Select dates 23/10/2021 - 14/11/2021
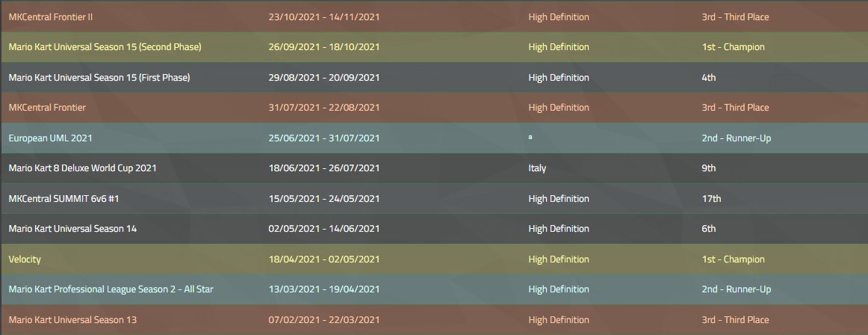868x335 pixels. point(324,17)
